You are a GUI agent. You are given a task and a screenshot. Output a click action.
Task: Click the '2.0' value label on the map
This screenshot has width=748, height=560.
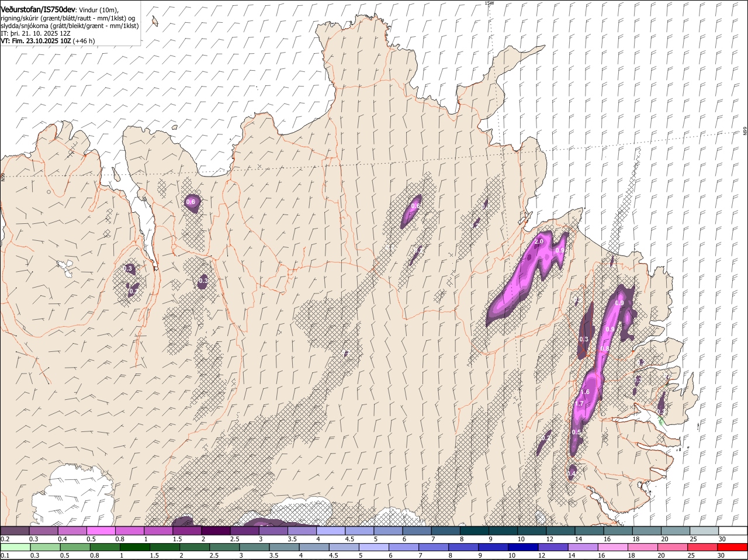539,241
